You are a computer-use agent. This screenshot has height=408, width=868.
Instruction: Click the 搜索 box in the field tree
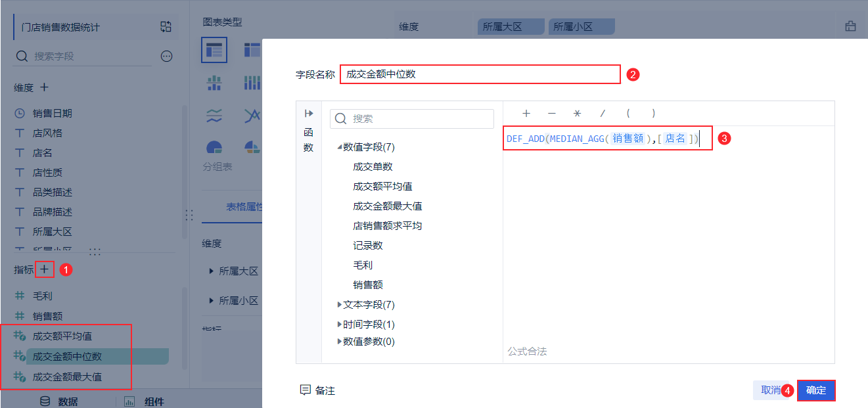click(412, 119)
